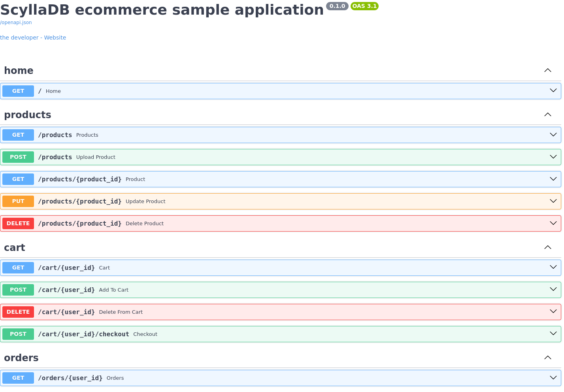Expand POST Checkout endpoint arrow
The image size is (564, 392).
553,334
